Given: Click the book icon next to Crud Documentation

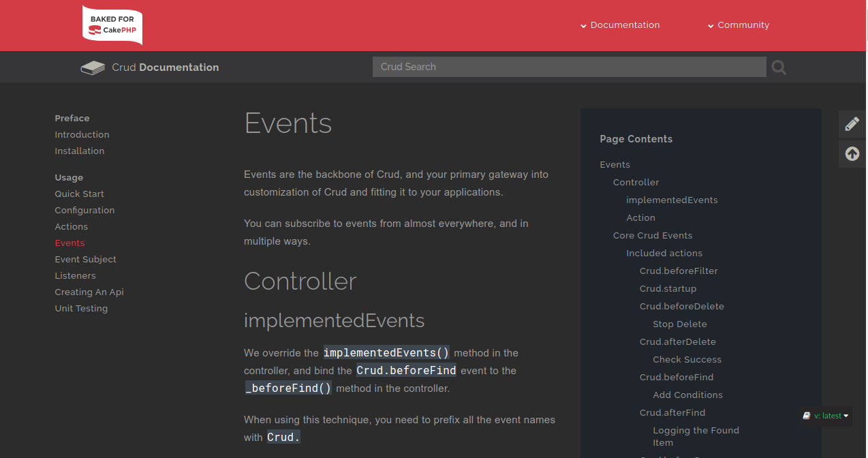Looking at the screenshot, I should click(93, 67).
